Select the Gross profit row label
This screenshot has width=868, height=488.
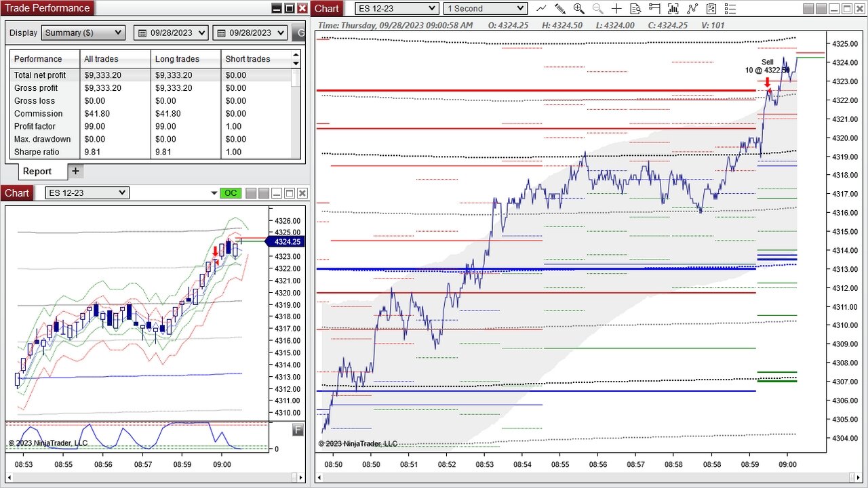pyautogui.click(x=36, y=88)
